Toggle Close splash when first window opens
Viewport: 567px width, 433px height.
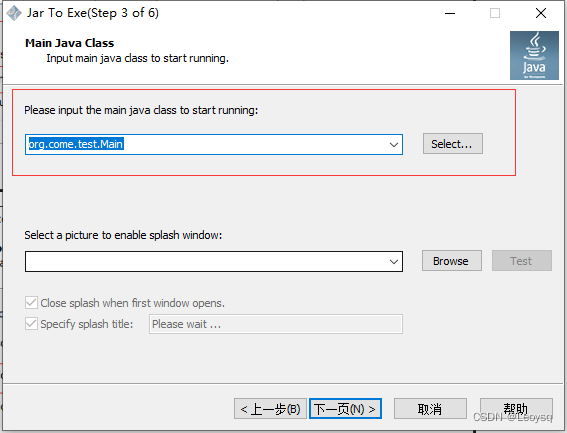31,302
